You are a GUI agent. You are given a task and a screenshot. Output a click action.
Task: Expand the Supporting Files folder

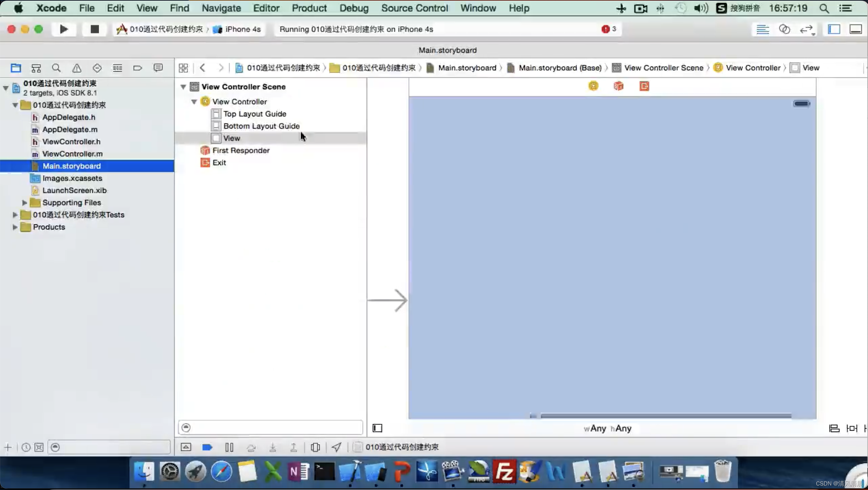pyautogui.click(x=24, y=203)
